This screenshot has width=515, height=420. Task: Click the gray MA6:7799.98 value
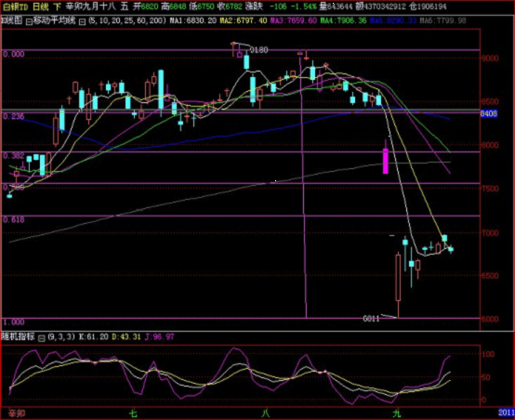(443, 20)
